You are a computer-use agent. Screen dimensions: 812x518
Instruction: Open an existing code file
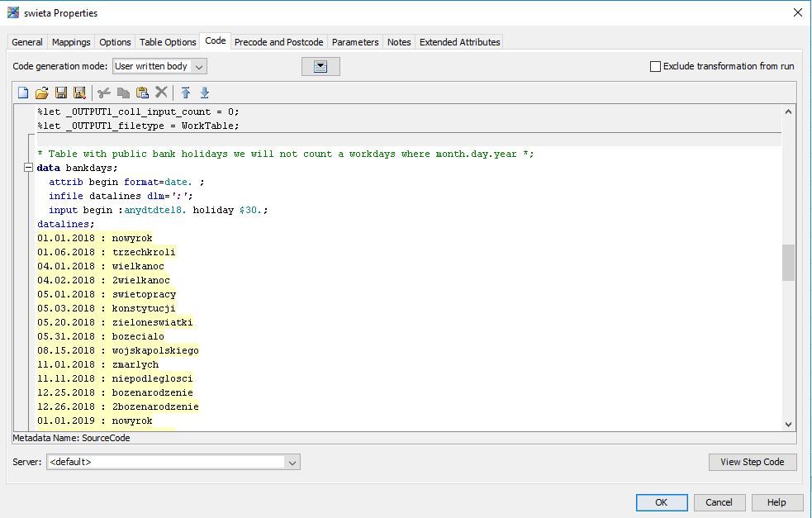tap(43, 93)
